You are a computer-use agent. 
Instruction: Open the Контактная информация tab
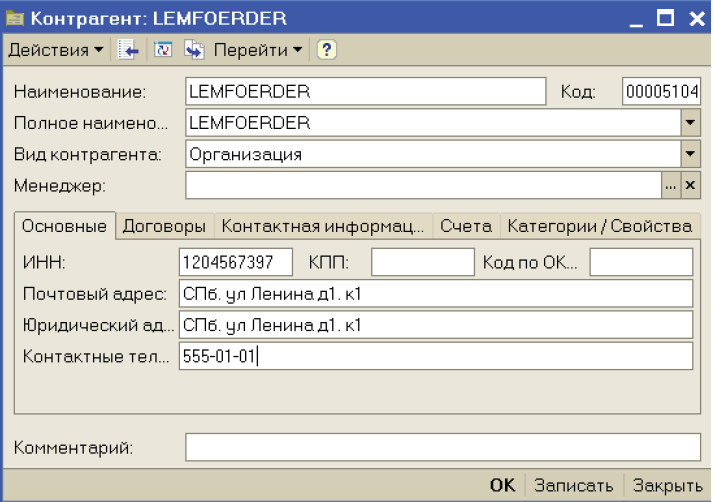[x=323, y=226]
